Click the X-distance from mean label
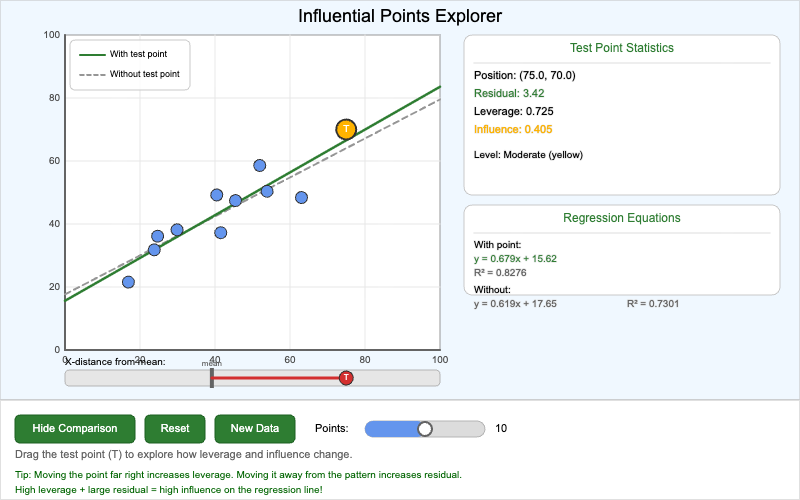 [115, 362]
